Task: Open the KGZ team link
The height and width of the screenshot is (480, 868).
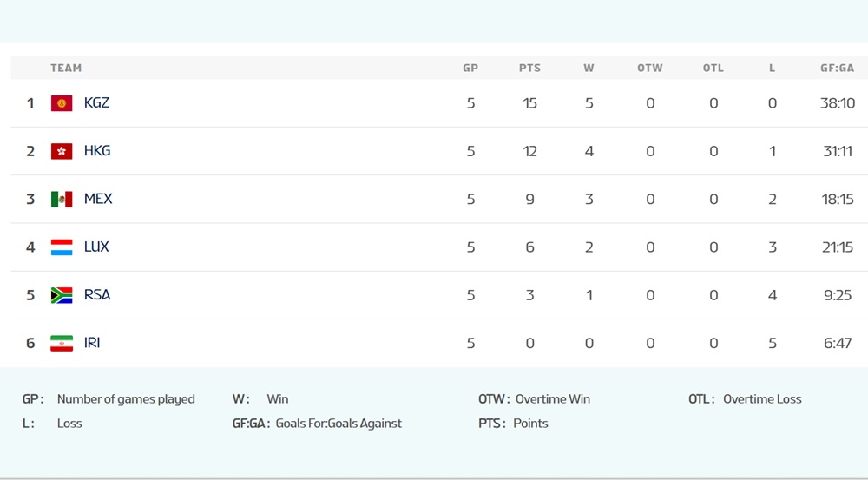Action: [x=96, y=102]
